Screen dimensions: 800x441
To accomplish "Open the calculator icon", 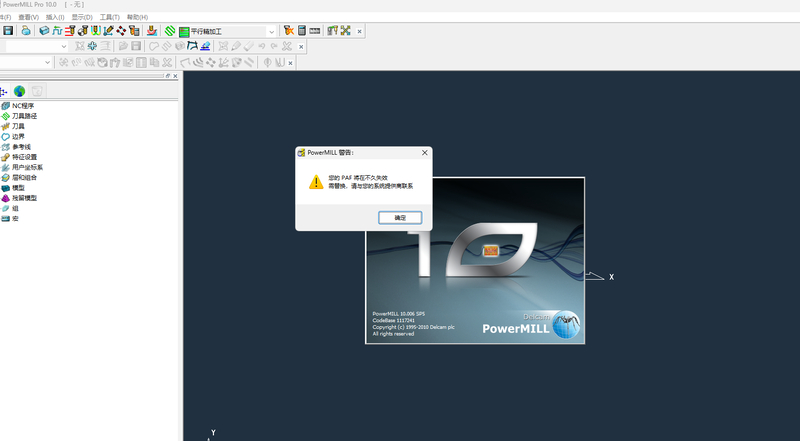I will (302, 31).
